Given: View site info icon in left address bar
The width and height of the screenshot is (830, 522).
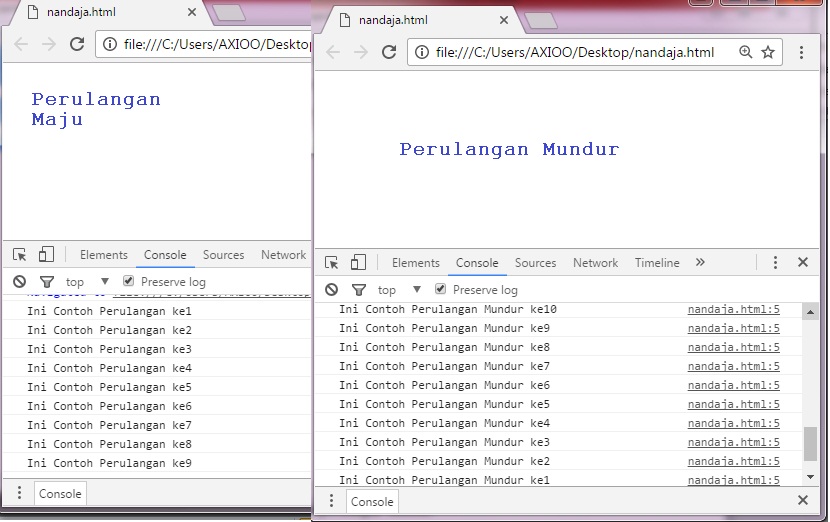Looking at the screenshot, I should (x=110, y=44).
